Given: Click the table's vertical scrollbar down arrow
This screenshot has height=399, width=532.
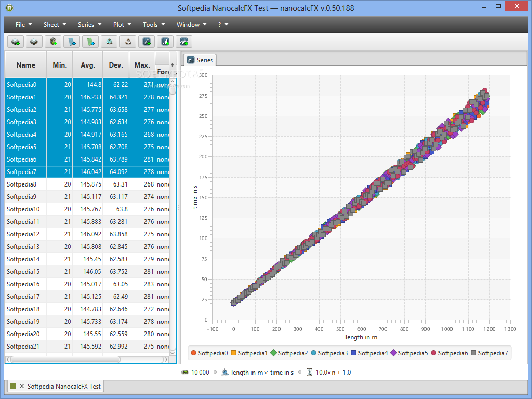Looking at the screenshot, I should tap(172, 353).
